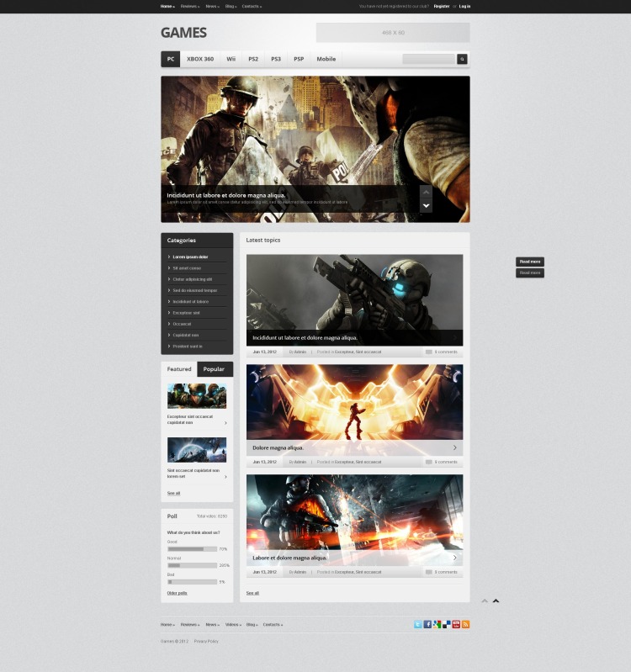This screenshot has width=631, height=672.
Task: Open the Facebook social icon
Action: pos(427,624)
